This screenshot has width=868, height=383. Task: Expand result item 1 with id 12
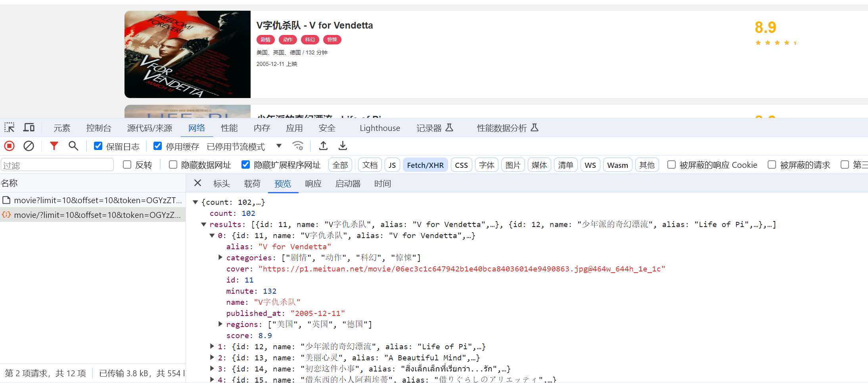[212, 346]
